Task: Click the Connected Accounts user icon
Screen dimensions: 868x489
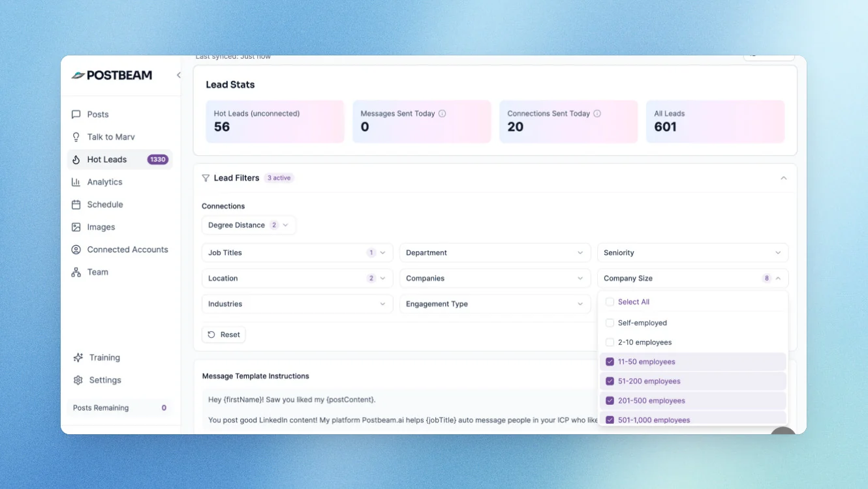Action: (x=76, y=250)
